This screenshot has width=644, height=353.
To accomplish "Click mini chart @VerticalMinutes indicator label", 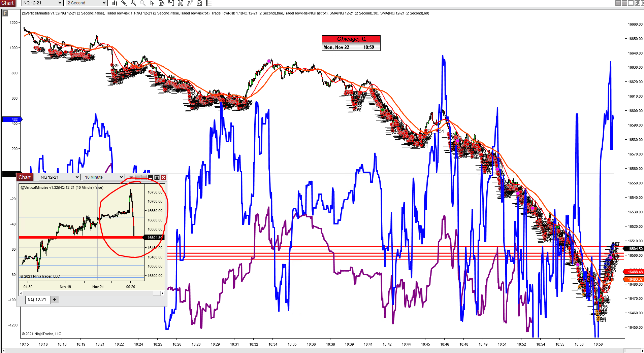I will coord(62,188).
